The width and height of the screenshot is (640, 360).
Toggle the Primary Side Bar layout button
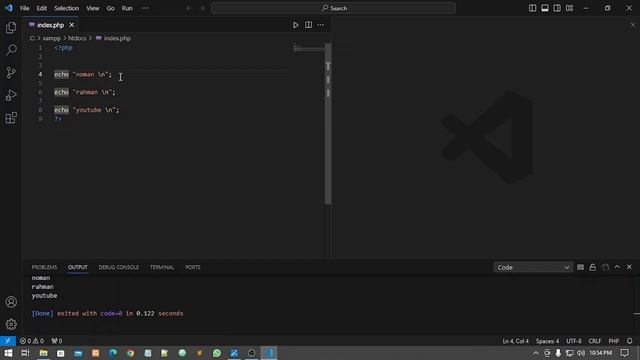click(x=532, y=8)
